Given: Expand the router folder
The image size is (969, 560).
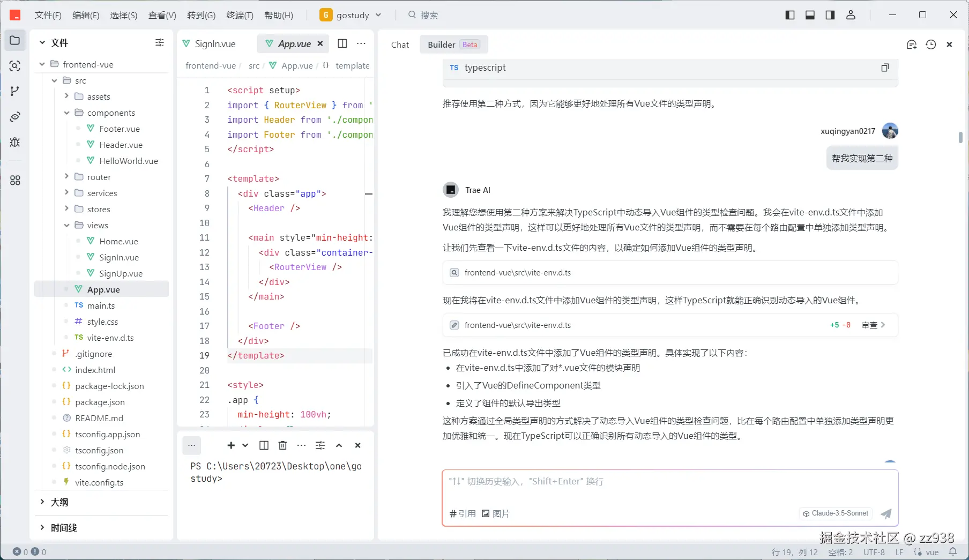Looking at the screenshot, I should point(66,177).
